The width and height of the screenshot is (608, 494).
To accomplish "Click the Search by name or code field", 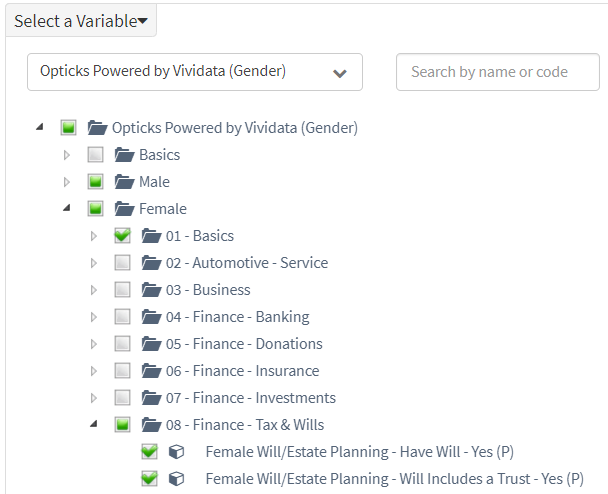I will click(498, 72).
